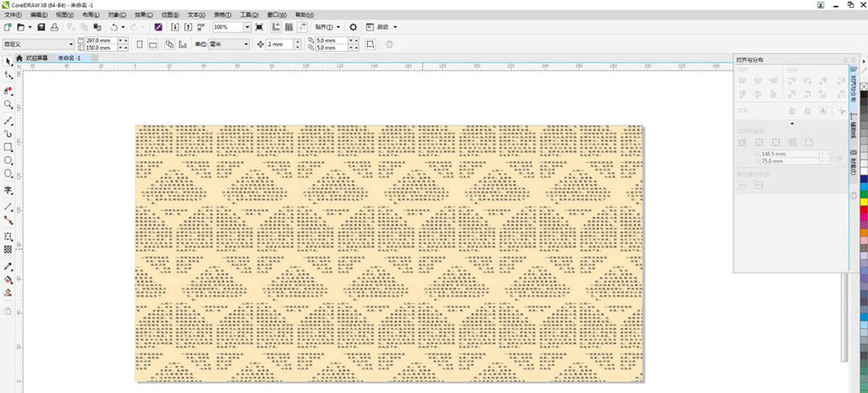Toggle full-screen preview button
Viewport: 868px width, 393px height.
pyautogui.click(x=260, y=28)
